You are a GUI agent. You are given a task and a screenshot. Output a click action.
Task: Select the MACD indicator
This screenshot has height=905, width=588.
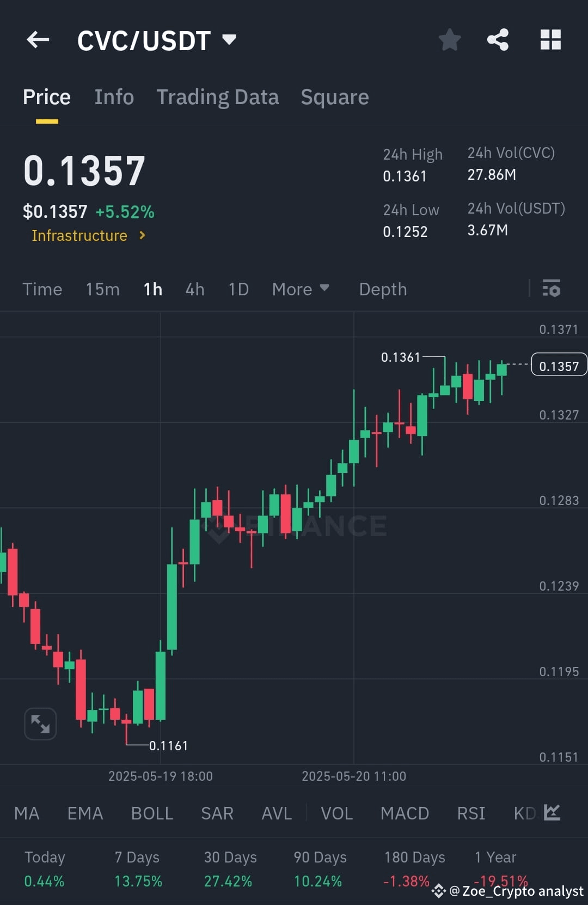405,812
